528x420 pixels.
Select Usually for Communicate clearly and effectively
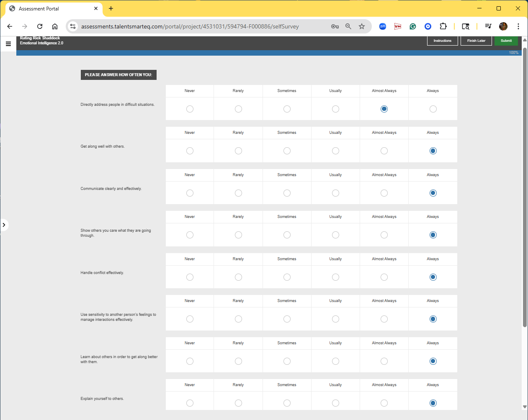point(335,193)
